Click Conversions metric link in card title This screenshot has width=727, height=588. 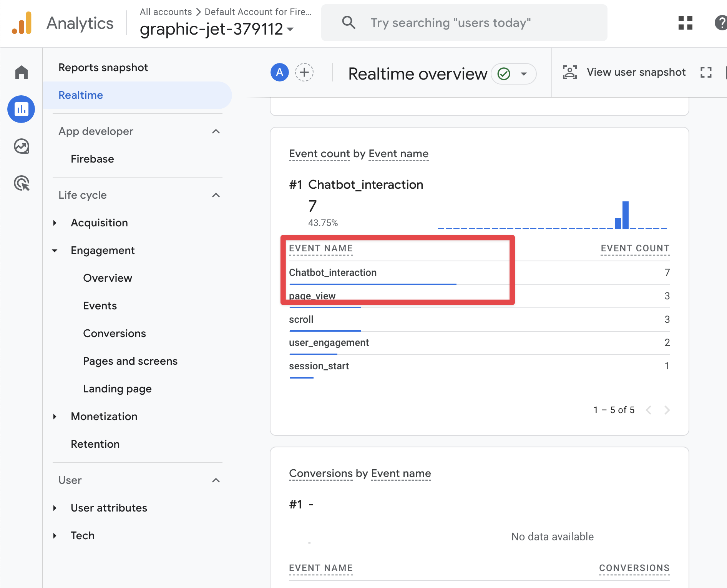321,473
